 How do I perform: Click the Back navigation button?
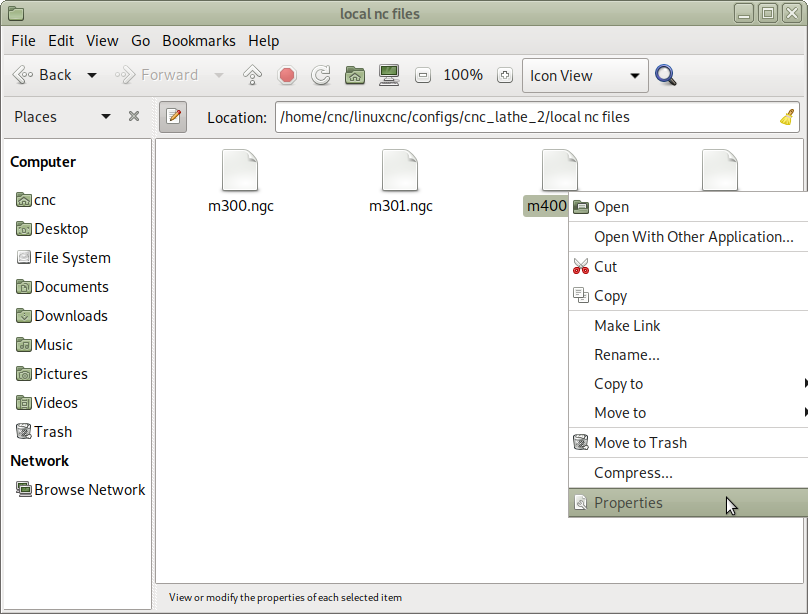(x=42, y=75)
